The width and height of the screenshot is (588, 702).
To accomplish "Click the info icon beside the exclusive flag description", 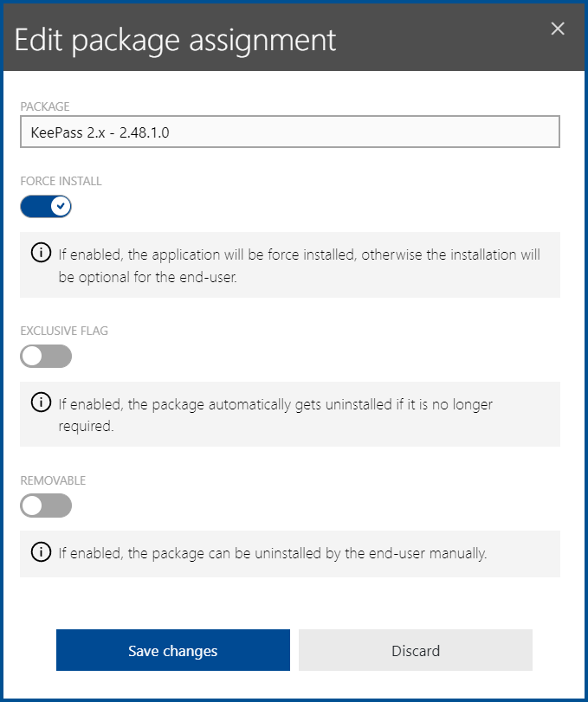I will pyautogui.click(x=40, y=403).
